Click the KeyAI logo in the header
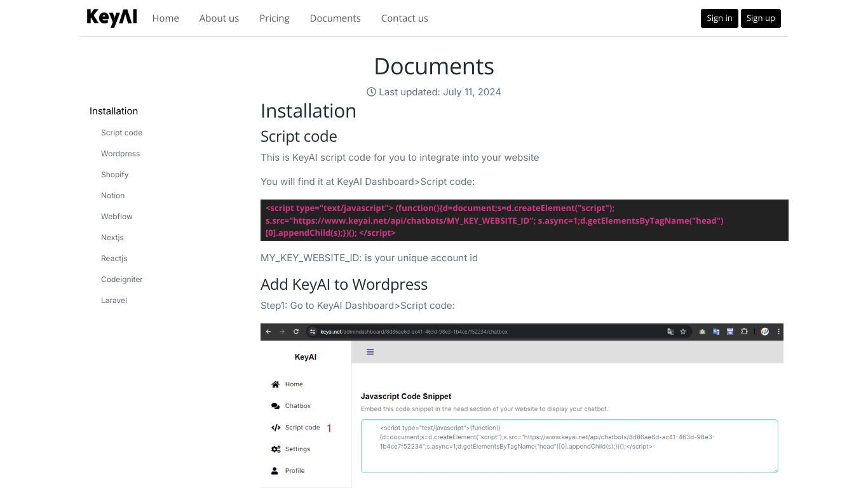Image resolution: width=868 pixels, height=488 pixels. point(112,18)
